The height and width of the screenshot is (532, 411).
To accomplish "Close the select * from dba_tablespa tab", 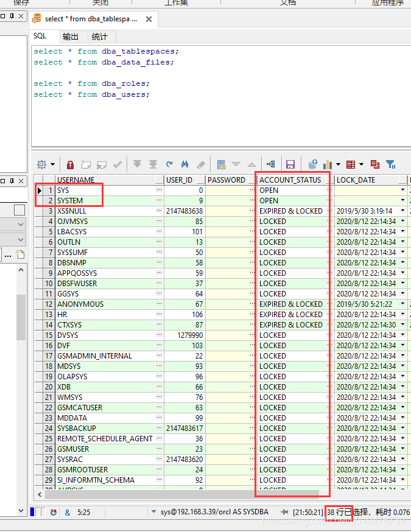I will 149,19.
